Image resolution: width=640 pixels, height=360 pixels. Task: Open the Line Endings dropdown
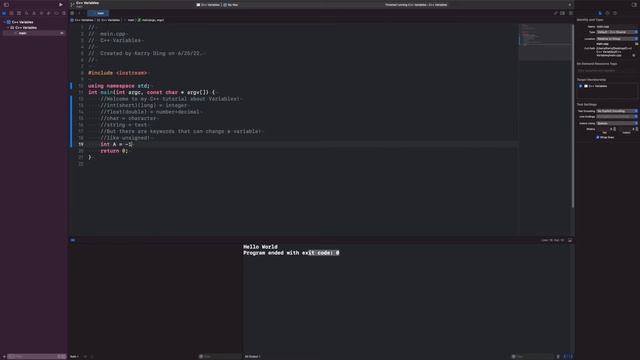pyautogui.click(x=617, y=117)
